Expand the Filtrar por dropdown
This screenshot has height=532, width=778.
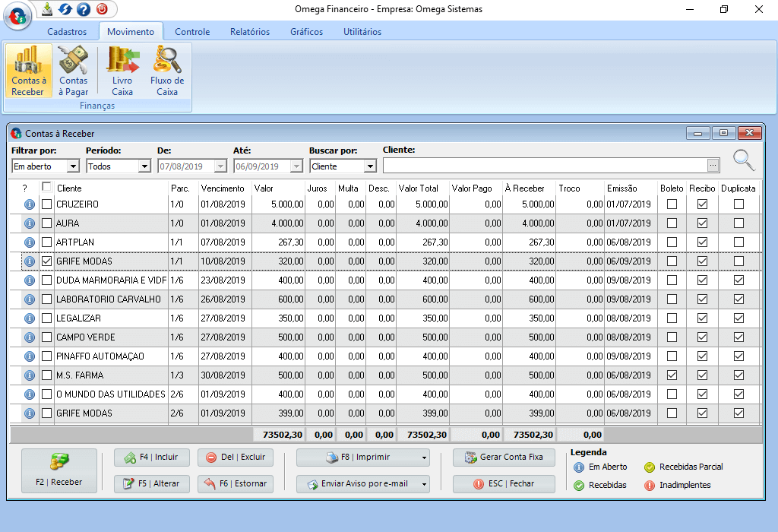(x=73, y=166)
